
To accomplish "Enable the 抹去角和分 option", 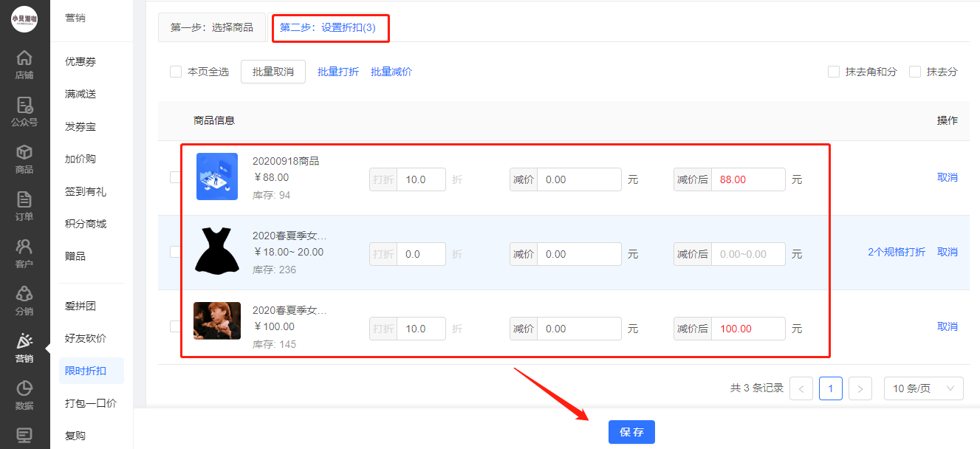I will 834,72.
